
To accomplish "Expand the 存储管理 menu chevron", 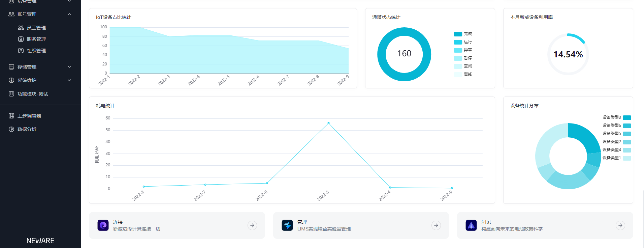I will tap(69, 67).
